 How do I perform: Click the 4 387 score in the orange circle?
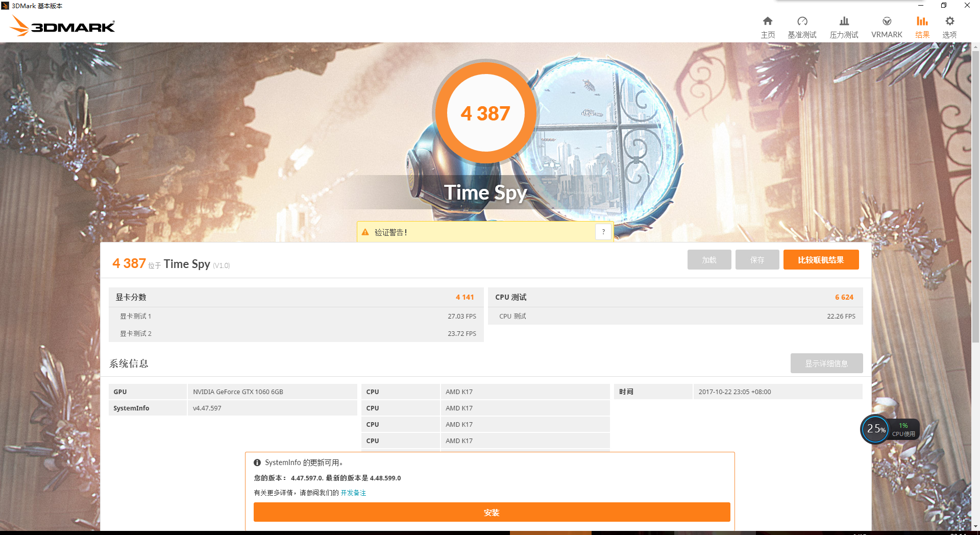(x=485, y=113)
